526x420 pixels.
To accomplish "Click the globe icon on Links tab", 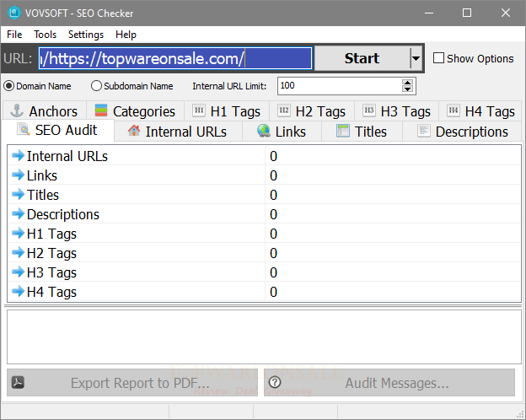I will pos(264,131).
